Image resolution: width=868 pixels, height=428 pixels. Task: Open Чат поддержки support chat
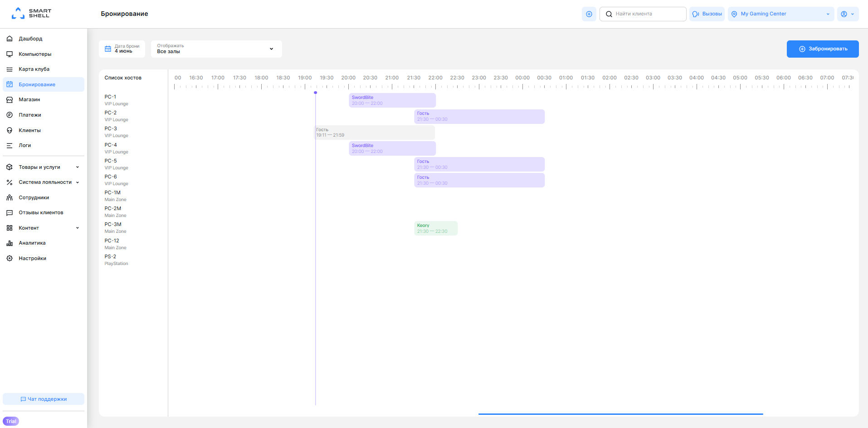coord(44,399)
